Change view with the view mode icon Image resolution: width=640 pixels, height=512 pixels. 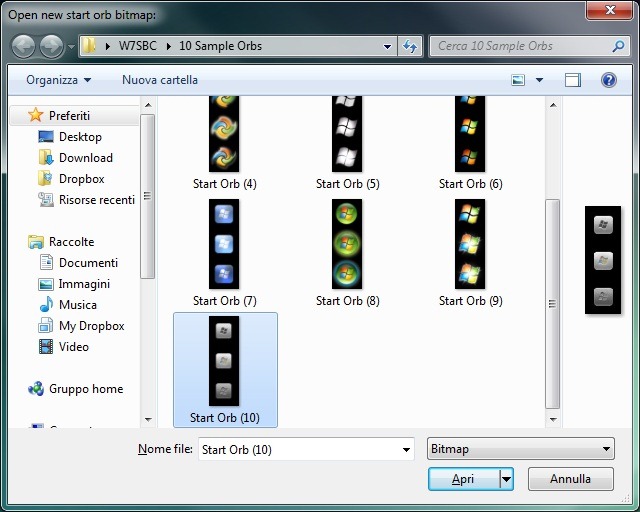pos(518,80)
